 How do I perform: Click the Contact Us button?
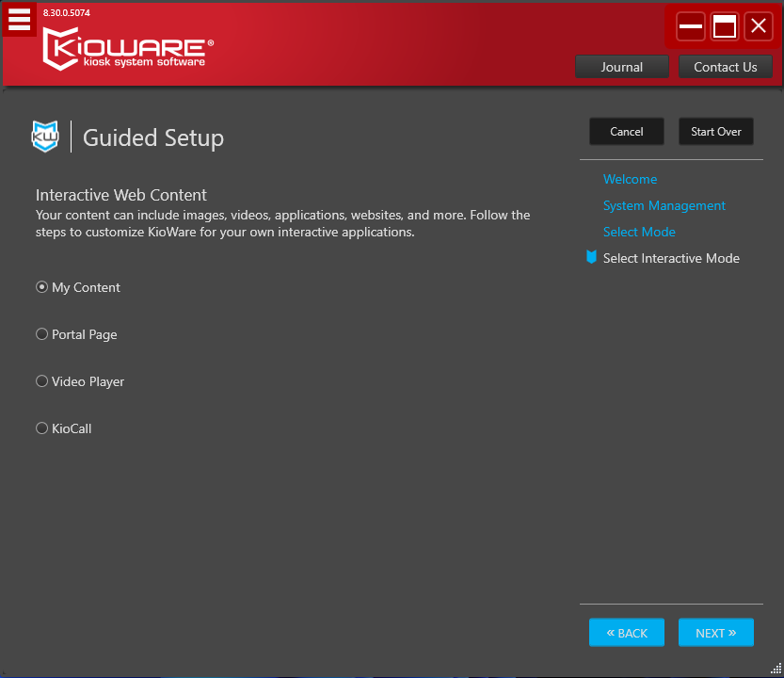pyautogui.click(x=726, y=67)
